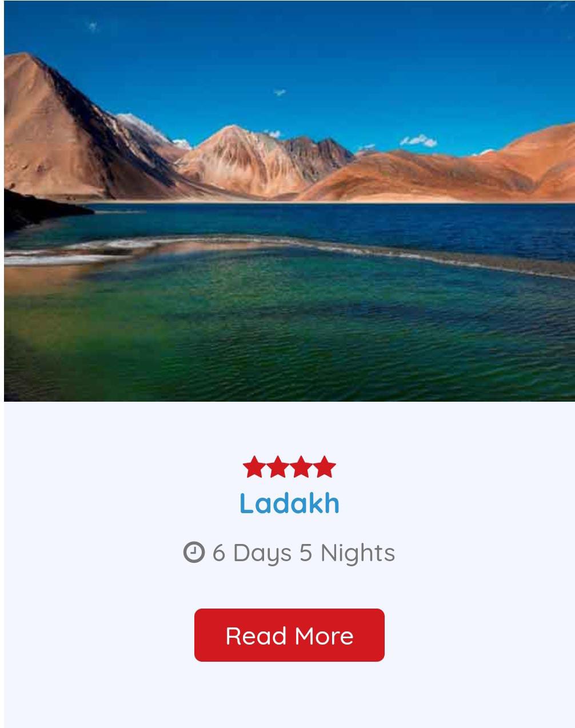This screenshot has height=728, width=575.
Task: Click the third red rating star
Action: [x=301, y=467]
